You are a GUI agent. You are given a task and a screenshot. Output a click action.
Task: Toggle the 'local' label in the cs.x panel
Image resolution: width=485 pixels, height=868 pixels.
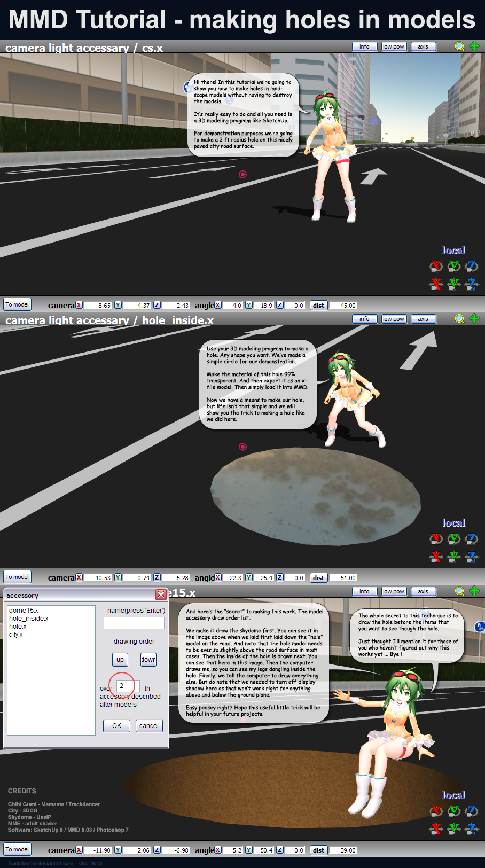(453, 250)
